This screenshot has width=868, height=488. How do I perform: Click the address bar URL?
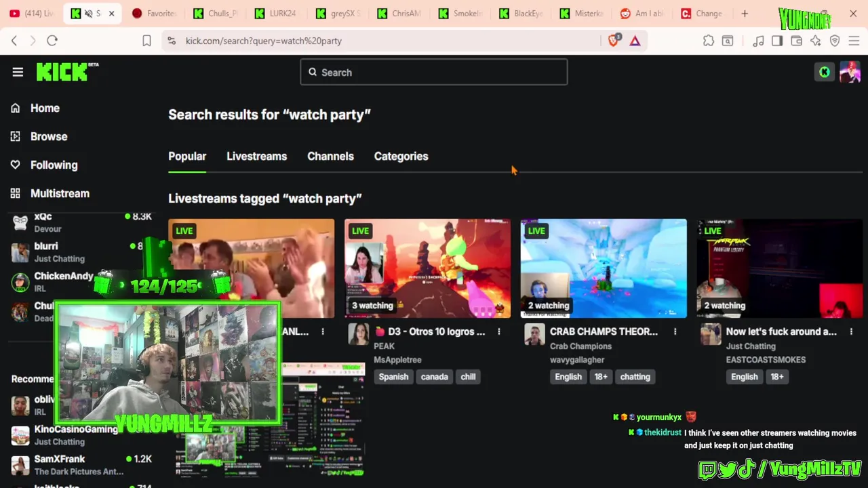pos(264,41)
